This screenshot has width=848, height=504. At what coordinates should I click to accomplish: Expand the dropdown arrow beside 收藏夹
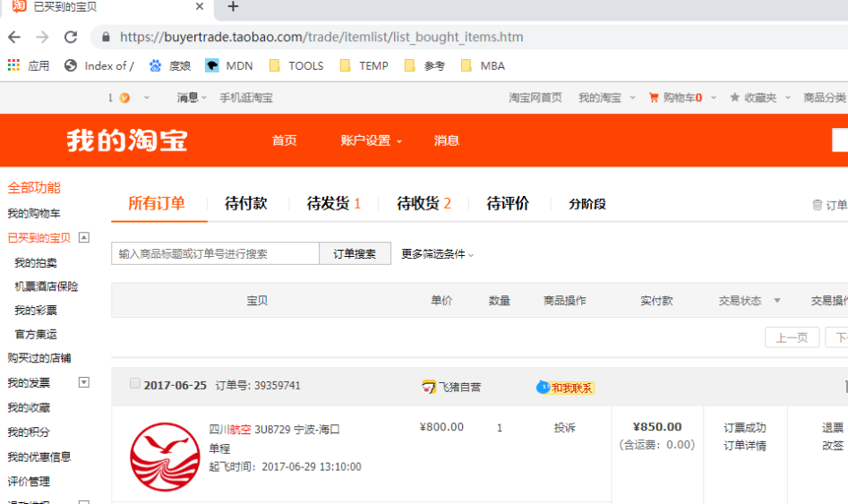(787, 98)
